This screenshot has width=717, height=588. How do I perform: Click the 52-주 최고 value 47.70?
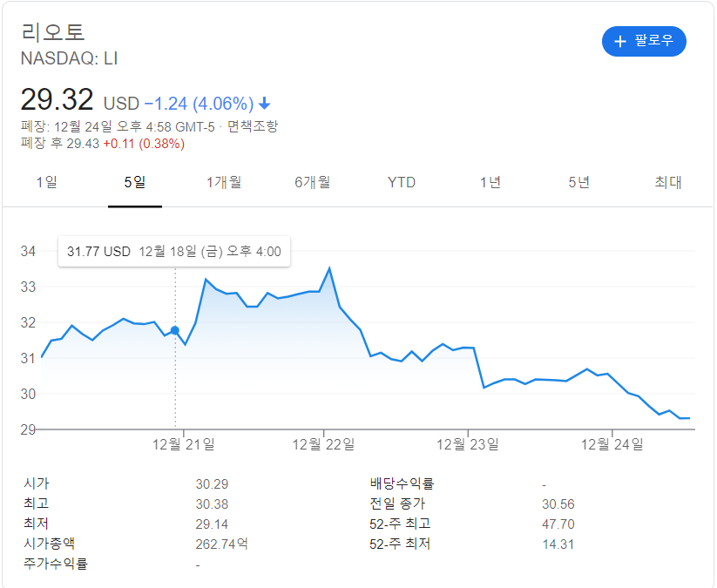558,524
